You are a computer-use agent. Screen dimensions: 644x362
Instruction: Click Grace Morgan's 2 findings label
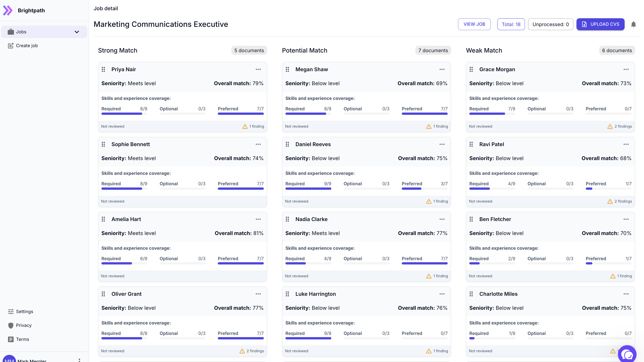(x=623, y=126)
